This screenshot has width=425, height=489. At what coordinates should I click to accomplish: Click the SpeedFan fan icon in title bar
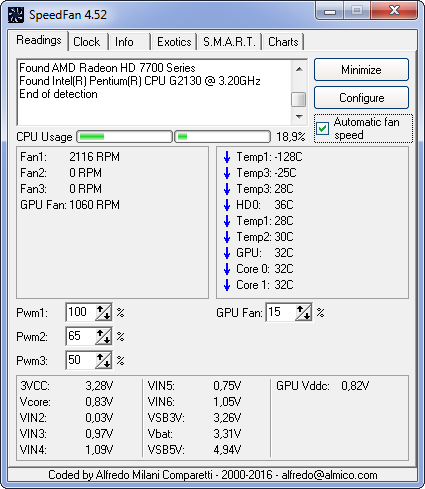point(15,15)
